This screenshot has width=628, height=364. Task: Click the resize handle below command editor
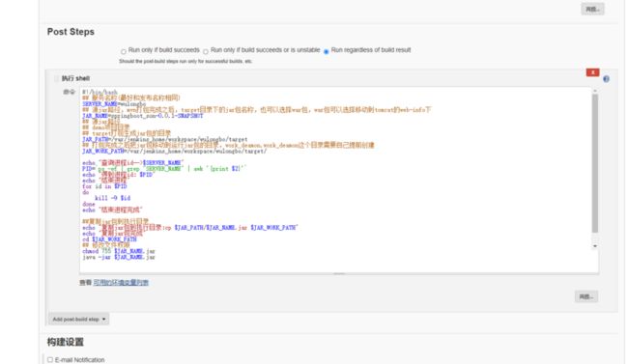click(x=339, y=274)
